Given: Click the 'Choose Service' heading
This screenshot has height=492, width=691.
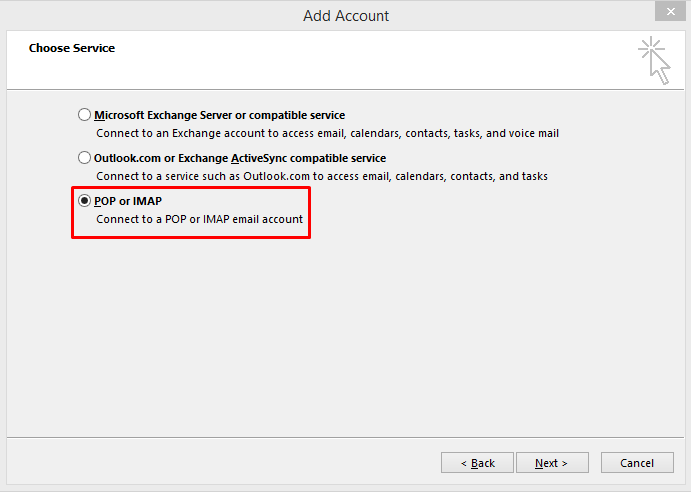Looking at the screenshot, I should pyautogui.click(x=72, y=48).
